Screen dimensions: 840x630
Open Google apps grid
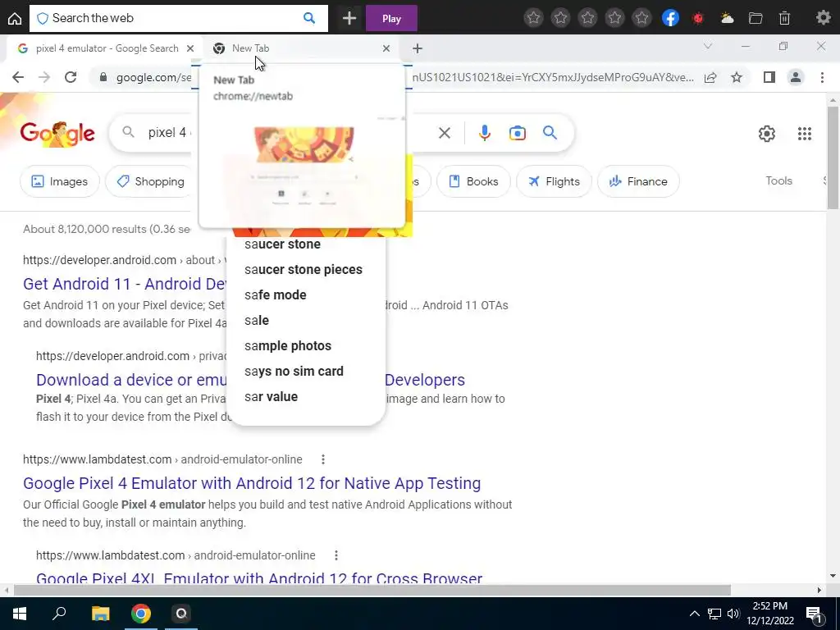click(x=804, y=134)
